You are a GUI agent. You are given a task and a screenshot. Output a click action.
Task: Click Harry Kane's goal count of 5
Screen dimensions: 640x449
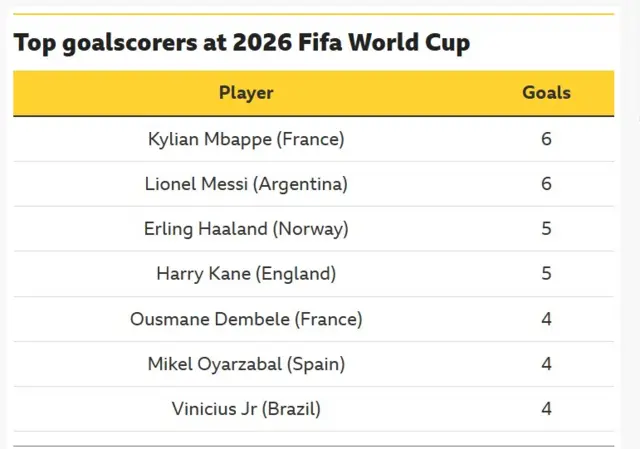click(x=547, y=273)
